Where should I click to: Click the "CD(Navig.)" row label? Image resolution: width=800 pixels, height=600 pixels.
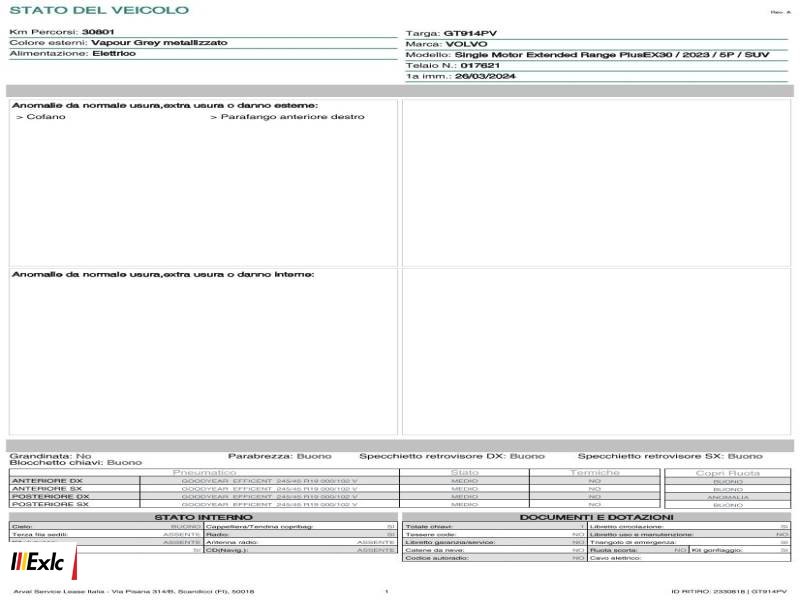click(227, 550)
